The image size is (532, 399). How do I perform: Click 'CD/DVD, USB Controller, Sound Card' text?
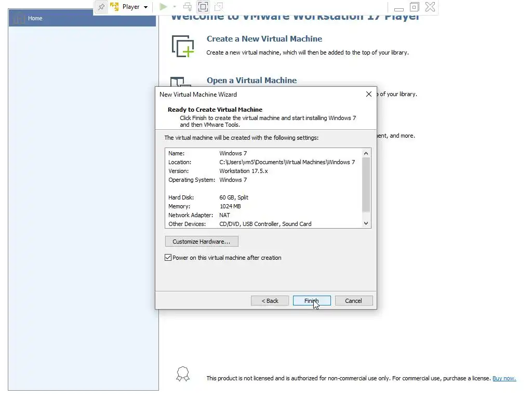pos(265,224)
